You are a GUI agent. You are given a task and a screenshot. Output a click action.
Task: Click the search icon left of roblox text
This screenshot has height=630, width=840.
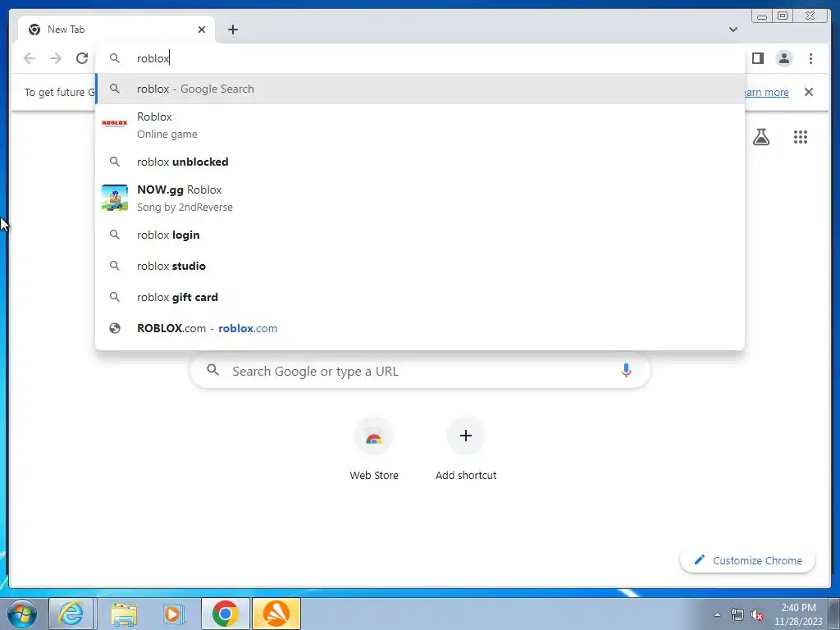click(x=115, y=58)
